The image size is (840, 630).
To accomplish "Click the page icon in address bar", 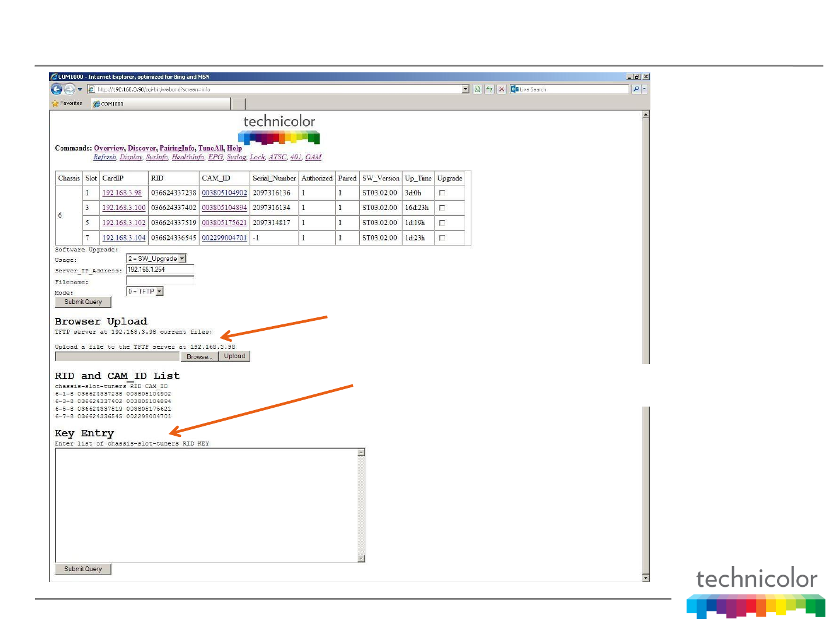I will click(x=91, y=89).
